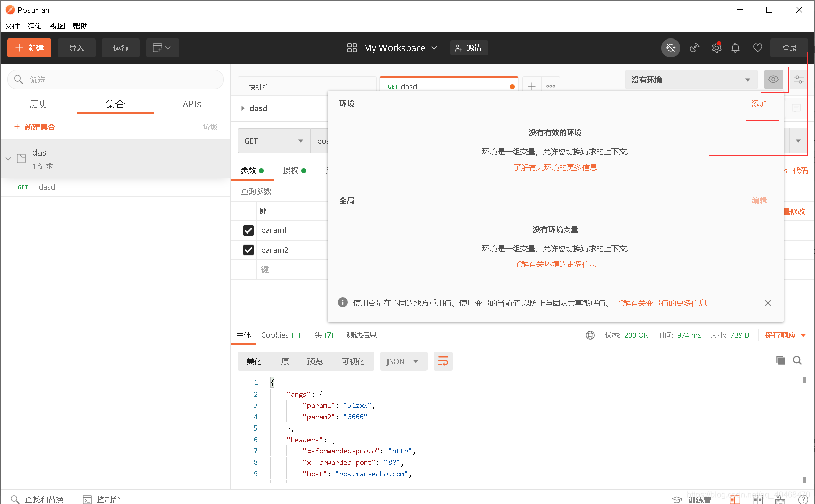Click the orange New button
Screen dimensions: 815x504
tap(29, 48)
